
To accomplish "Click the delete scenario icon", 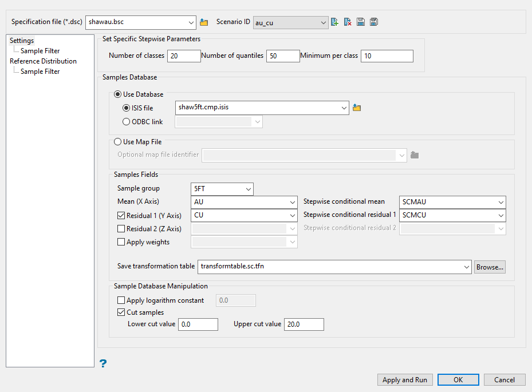I will [x=348, y=22].
